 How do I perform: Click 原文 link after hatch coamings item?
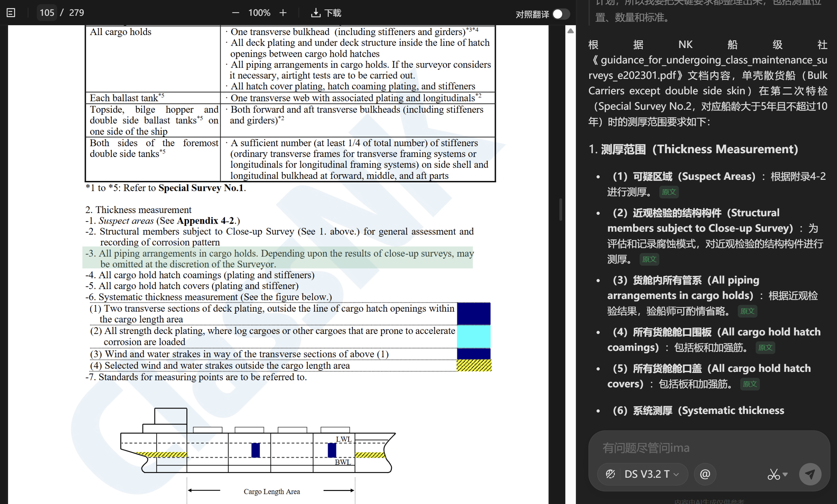765,348
